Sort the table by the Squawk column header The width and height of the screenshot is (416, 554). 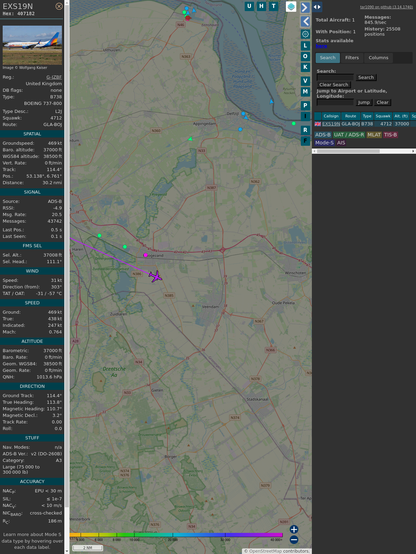pos(383,116)
